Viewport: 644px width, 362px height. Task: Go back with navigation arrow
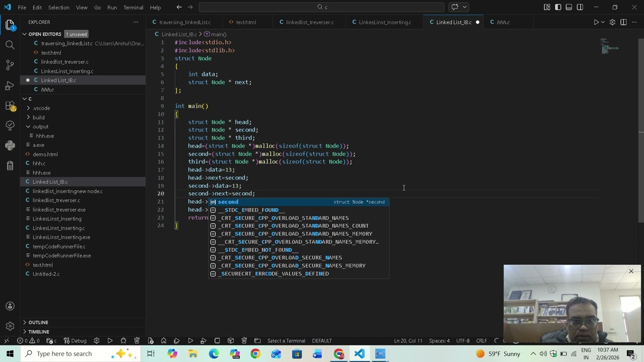pyautogui.click(x=179, y=7)
